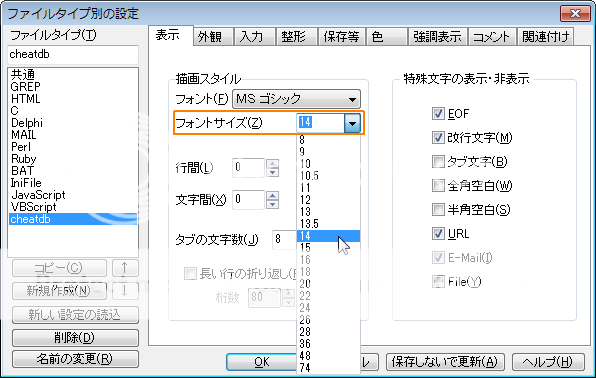Screen dimensions: 596x378
Task: Select cheatdb in the file type list
Action: [x=73, y=219]
